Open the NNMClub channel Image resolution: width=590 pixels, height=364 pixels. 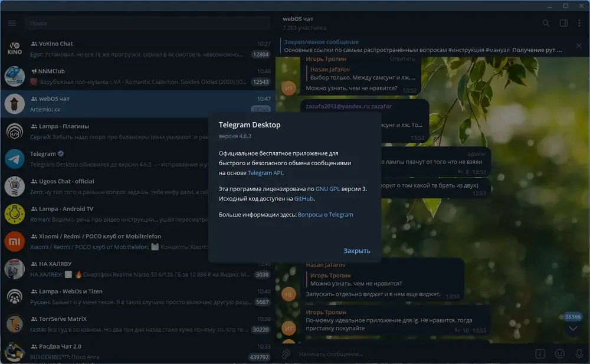click(x=137, y=77)
